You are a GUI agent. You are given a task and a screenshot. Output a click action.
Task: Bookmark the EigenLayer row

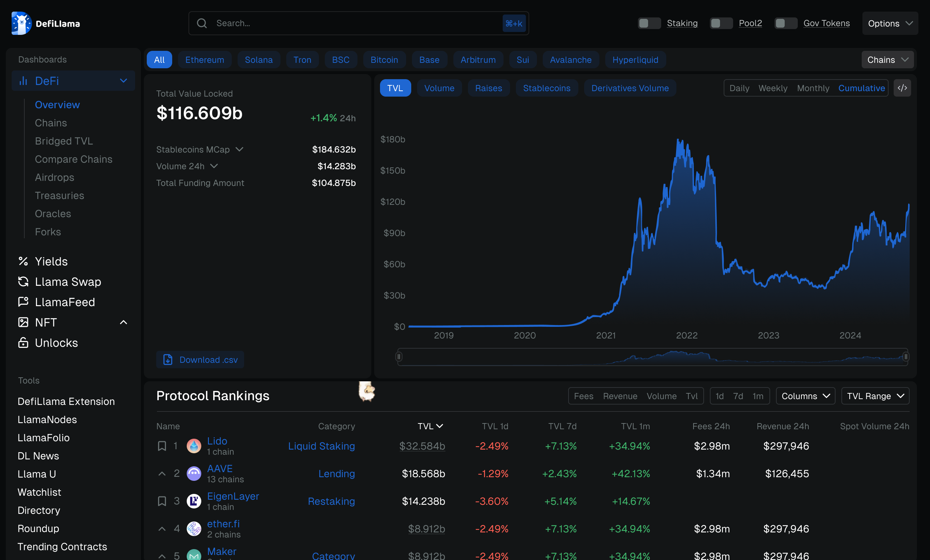tap(162, 501)
